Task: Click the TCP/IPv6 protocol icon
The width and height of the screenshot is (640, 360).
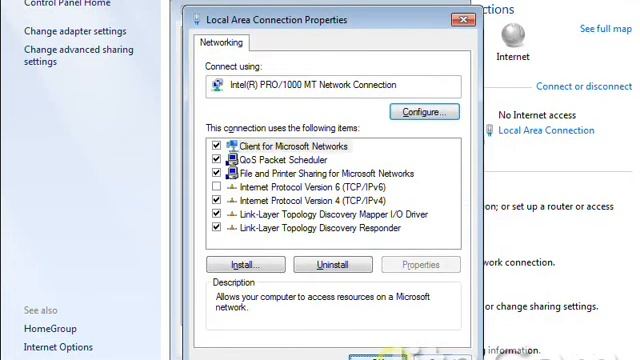Action: point(232,187)
